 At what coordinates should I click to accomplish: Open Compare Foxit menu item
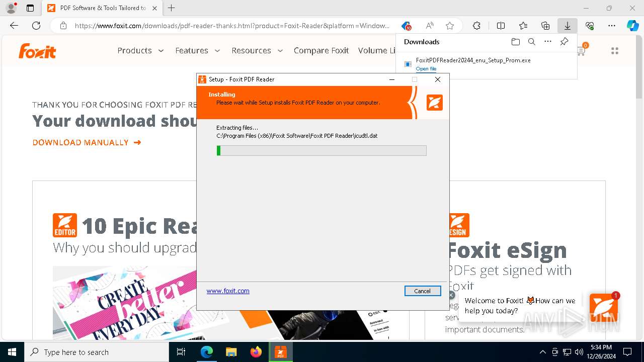pos(321,50)
